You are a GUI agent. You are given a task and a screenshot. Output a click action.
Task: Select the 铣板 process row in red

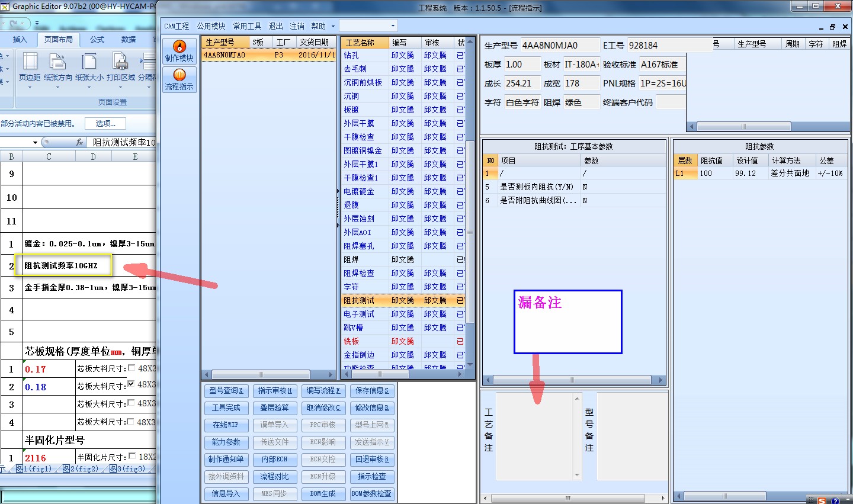coord(403,341)
